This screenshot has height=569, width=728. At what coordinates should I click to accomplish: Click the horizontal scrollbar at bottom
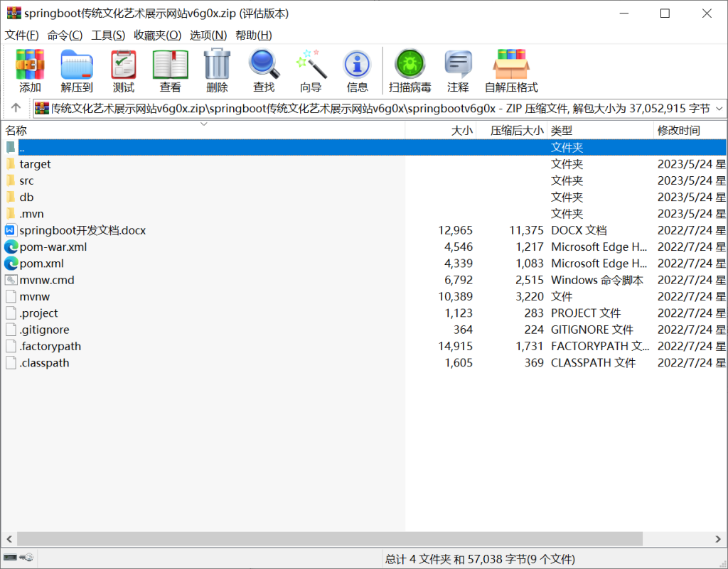coord(355,538)
